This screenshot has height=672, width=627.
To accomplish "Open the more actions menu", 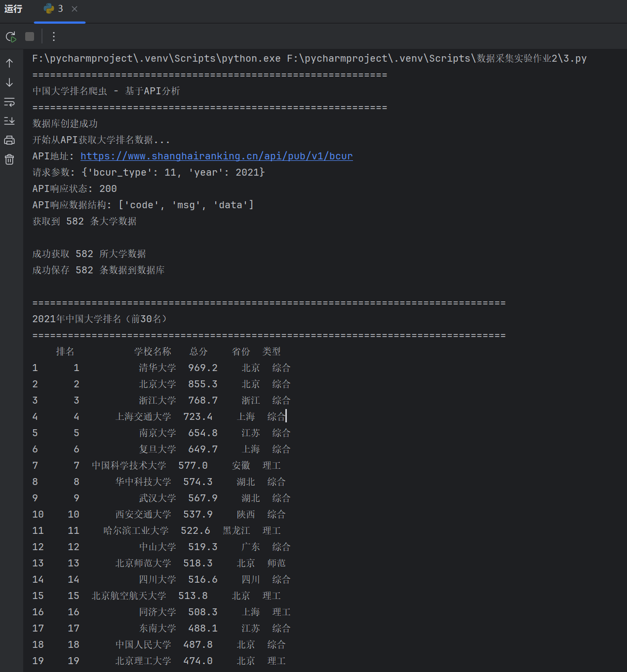I will pyautogui.click(x=54, y=37).
